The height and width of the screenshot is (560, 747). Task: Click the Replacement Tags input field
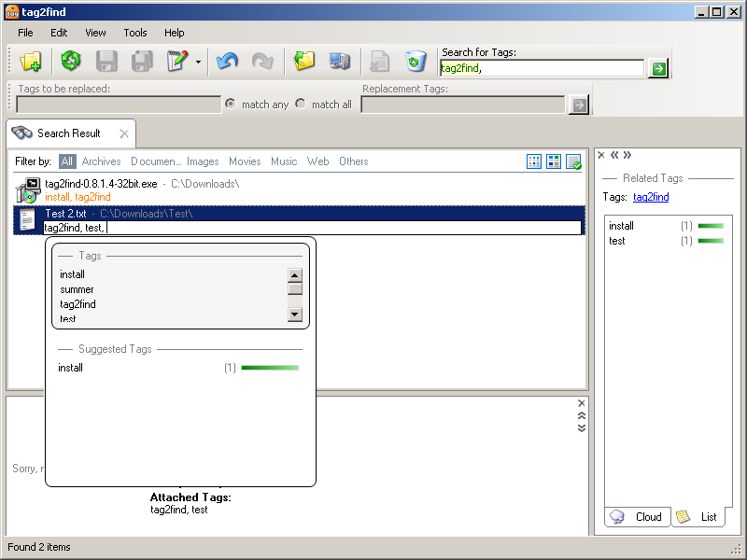click(x=463, y=105)
